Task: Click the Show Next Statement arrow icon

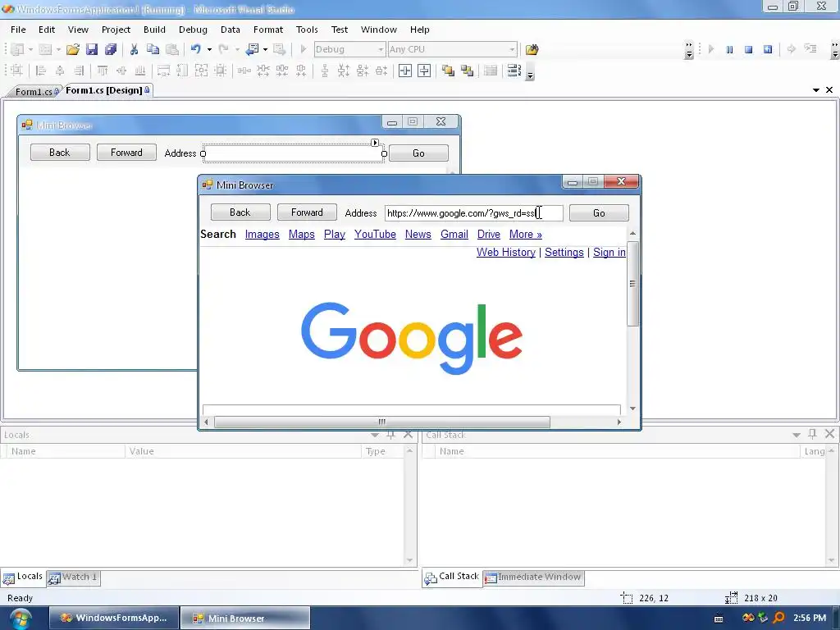Action: pyautogui.click(x=792, y=49)
